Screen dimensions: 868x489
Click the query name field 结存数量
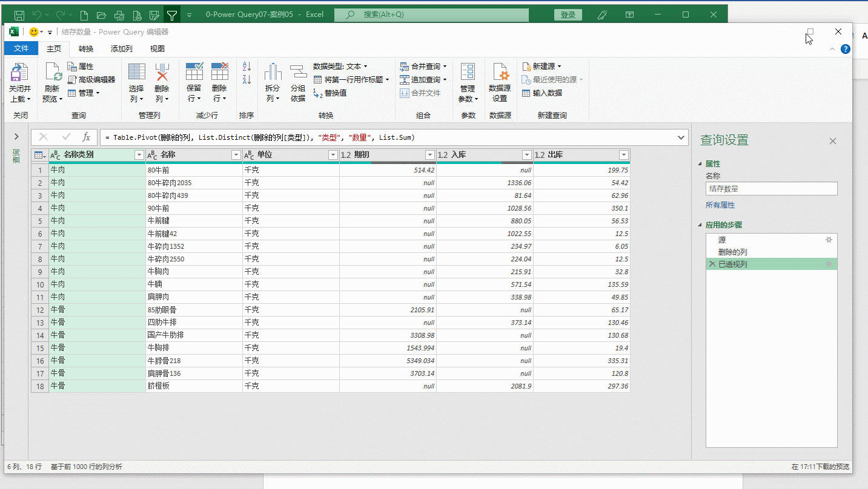[x=772, y=189]
